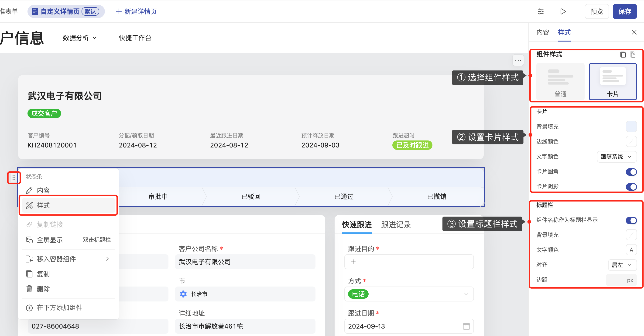This screenshot has height=336, width=644.
Task: Click the pencil icon beside 内容
Action: [29, 191]
